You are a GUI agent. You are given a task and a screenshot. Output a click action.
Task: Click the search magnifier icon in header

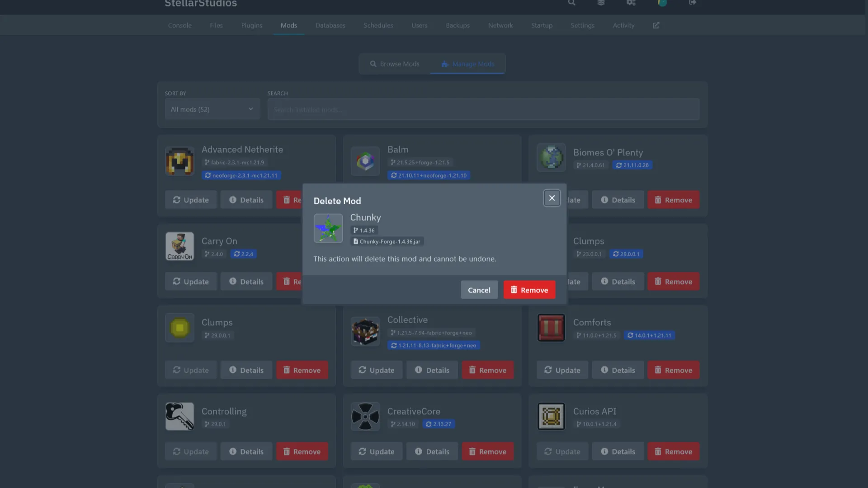(x=571, y=3)
